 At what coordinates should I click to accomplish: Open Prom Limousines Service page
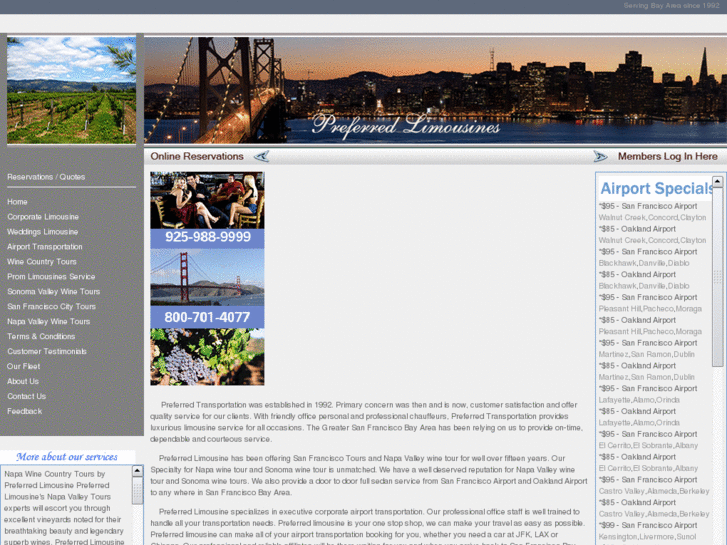[x=51, y=276]
